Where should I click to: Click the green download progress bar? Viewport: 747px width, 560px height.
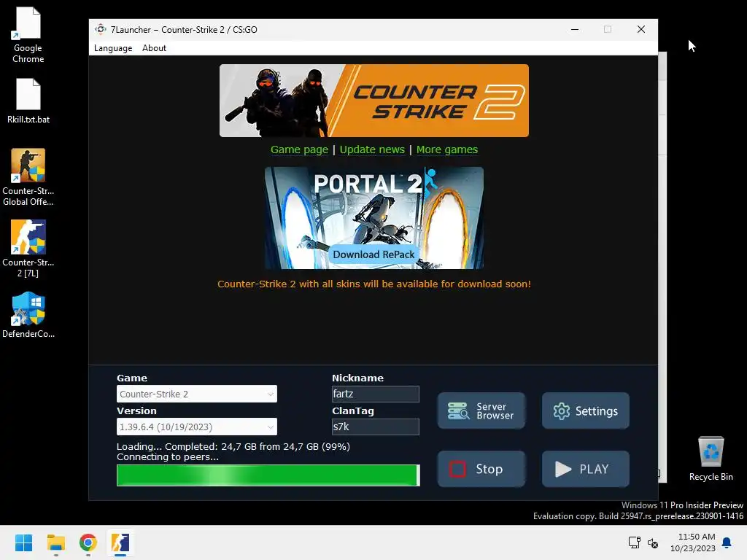268,475
